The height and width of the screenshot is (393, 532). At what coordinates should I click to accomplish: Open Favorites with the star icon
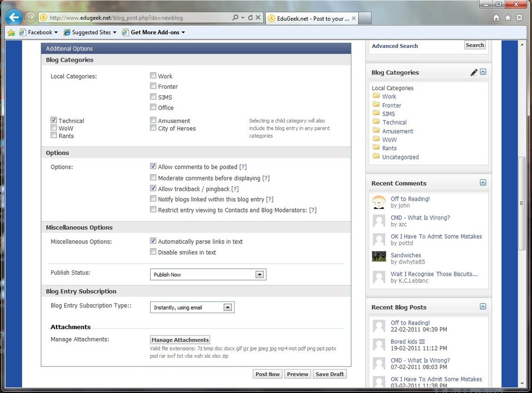point(508,18)
